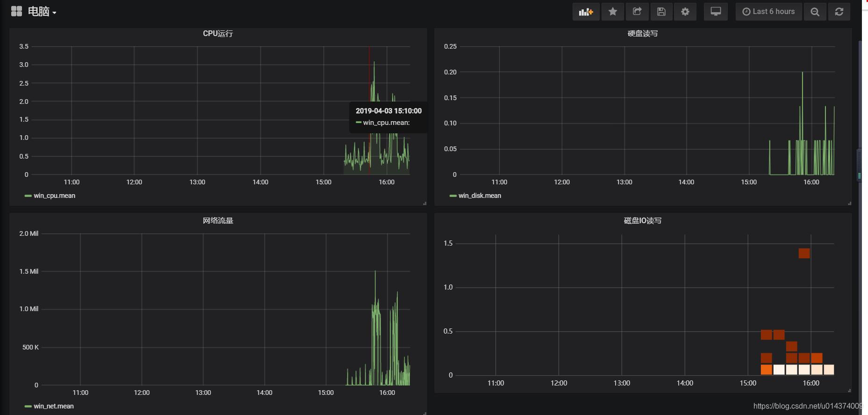Zoom out the time range with the magnifier icon
This screenshot has height=415, width=868.
pyautogui.click(x=815, y=12)
